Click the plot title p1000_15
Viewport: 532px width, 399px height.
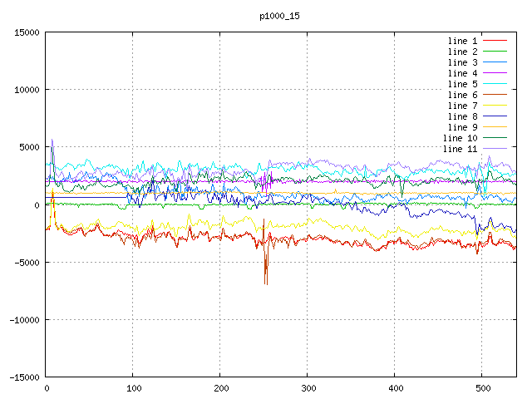point(278,16)
